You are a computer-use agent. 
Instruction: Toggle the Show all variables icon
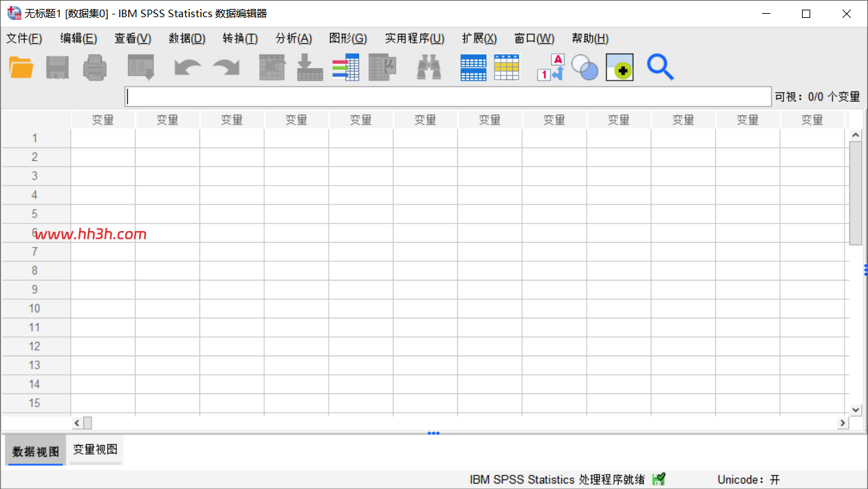click(x=620, y=67)
